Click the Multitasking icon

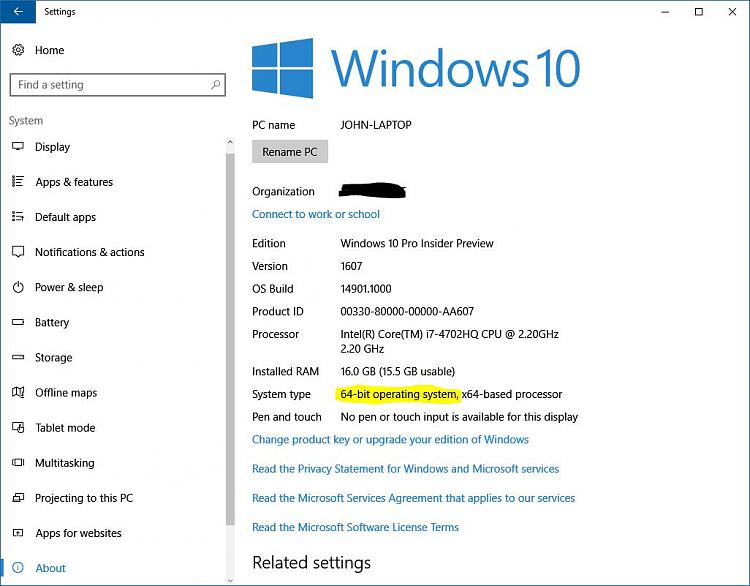[x=18, y=462]
